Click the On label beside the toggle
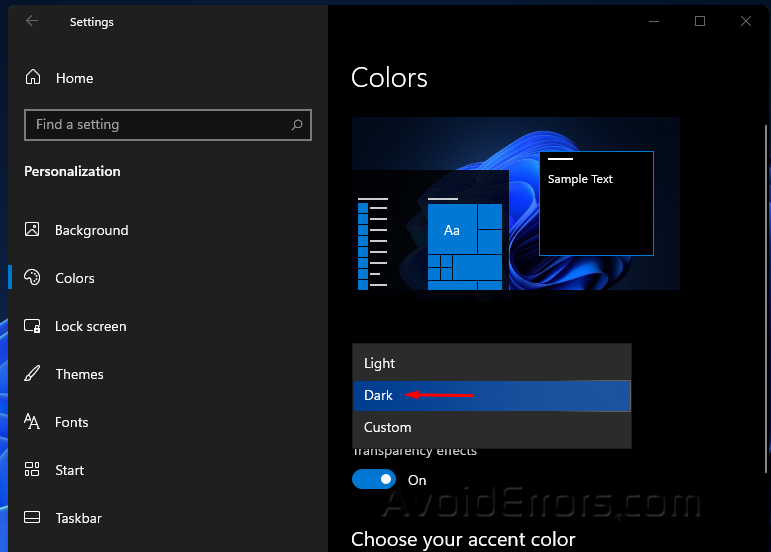This screenshot has height=552, width=771. (x=417, y=480)
